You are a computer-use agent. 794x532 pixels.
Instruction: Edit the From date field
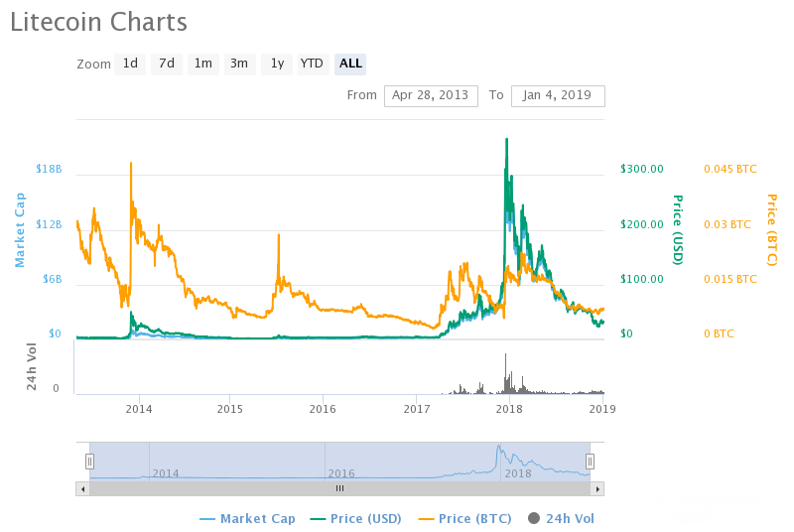[x=431, y=95]
